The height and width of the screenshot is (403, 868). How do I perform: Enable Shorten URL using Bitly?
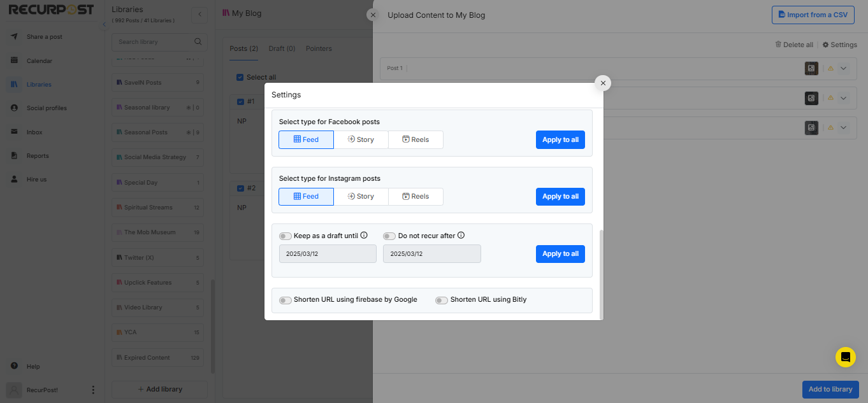442,300
